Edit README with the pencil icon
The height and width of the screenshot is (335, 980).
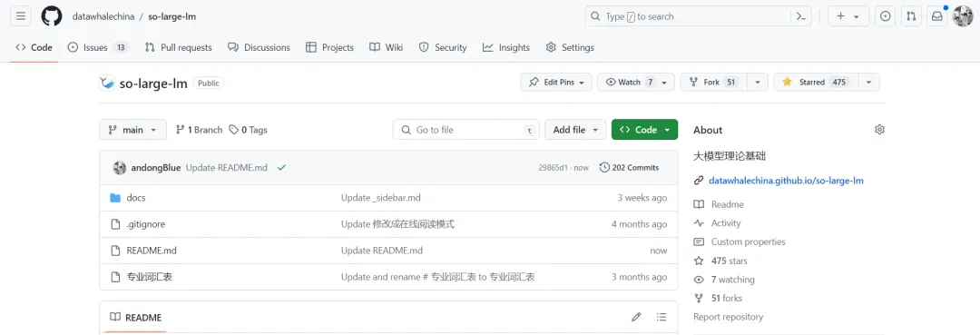click(x=636, y=317)
